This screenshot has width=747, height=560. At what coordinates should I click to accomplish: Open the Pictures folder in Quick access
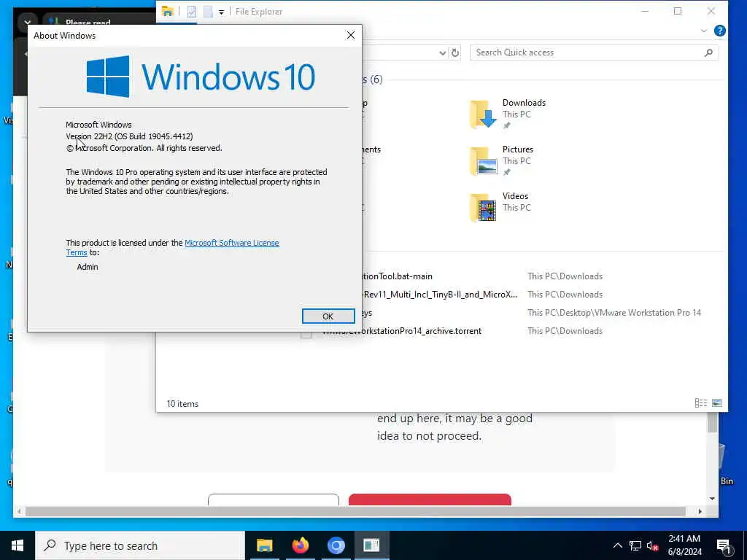click(x=501, y=161)
